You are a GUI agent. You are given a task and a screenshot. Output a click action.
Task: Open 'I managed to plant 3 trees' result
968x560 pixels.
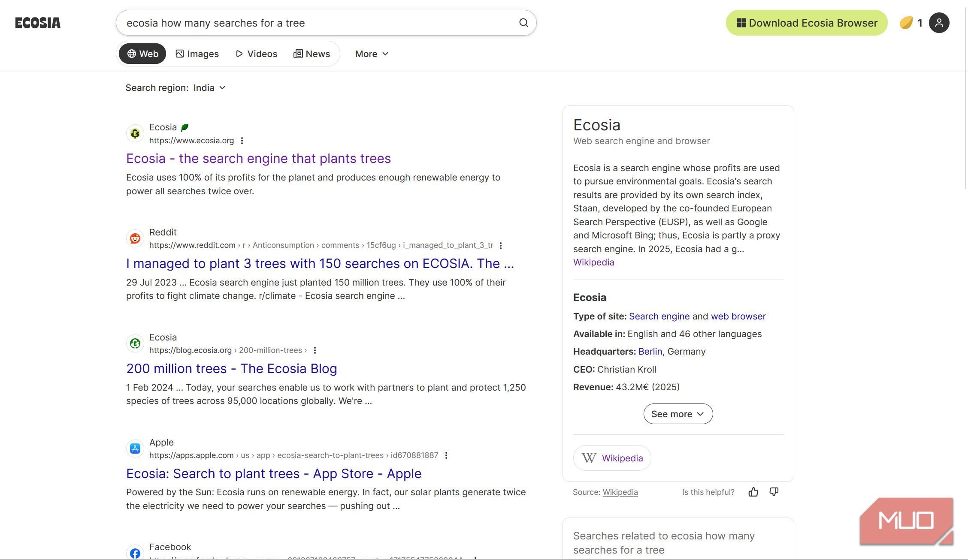click(x=320, y=264)
